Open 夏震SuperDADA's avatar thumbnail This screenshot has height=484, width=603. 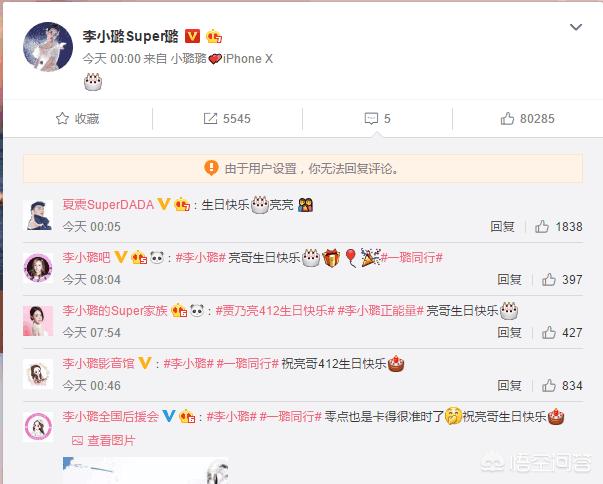38,215
